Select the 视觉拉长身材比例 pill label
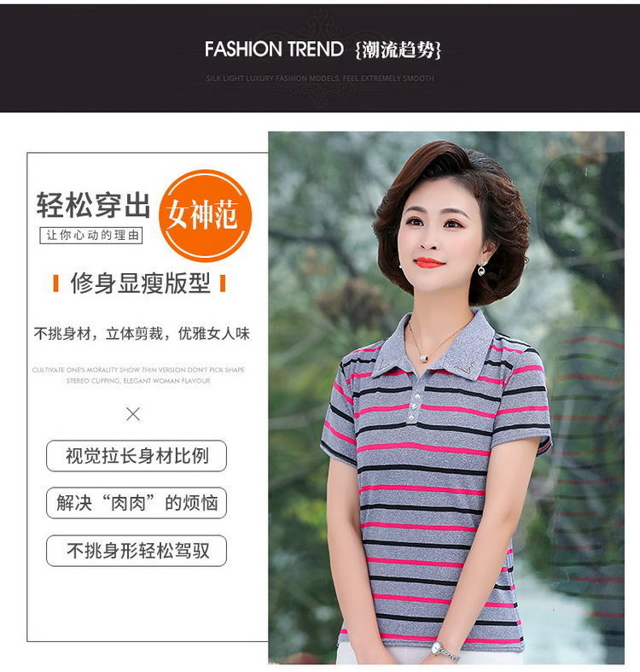The height and width of the screenshot is (672, 640). point(137,456)
